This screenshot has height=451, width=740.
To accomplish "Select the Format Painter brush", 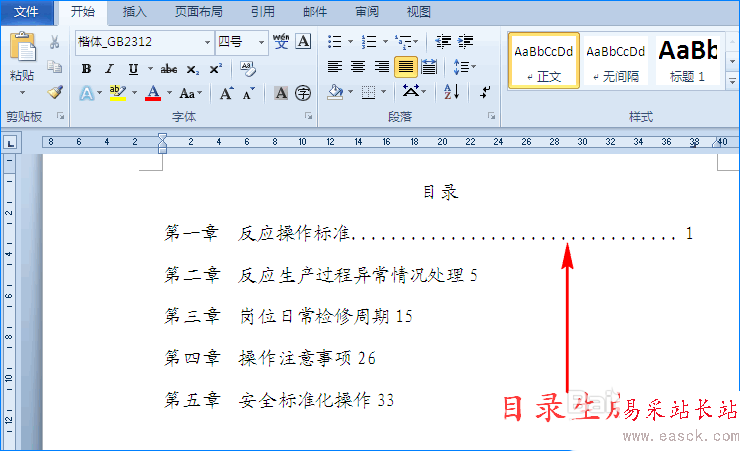I will [55, 92].
